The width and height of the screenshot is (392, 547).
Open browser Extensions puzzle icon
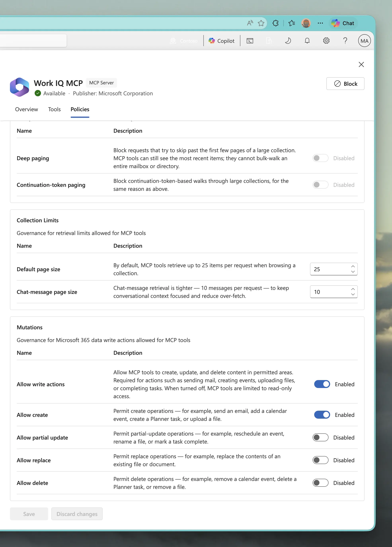click(275, 23)
